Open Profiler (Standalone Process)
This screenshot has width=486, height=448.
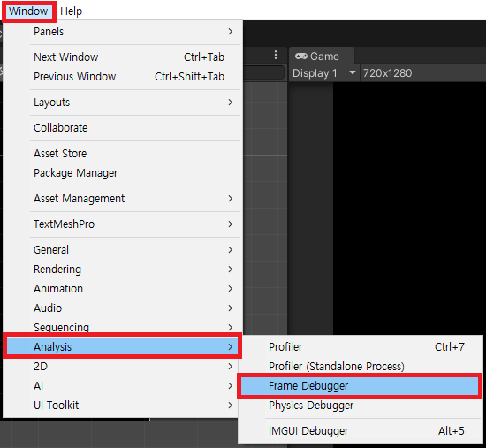coord(361,367)
